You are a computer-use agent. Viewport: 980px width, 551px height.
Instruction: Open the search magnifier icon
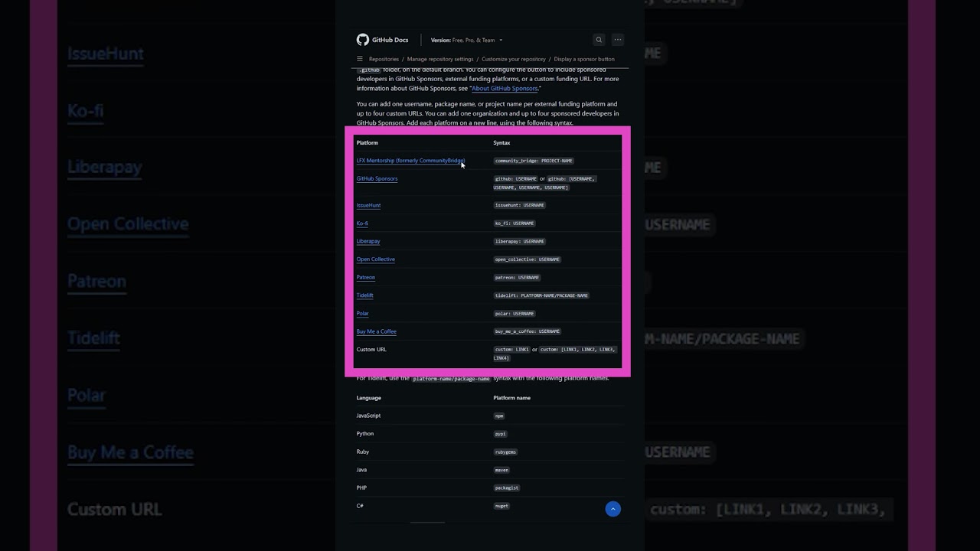(599, 40)
